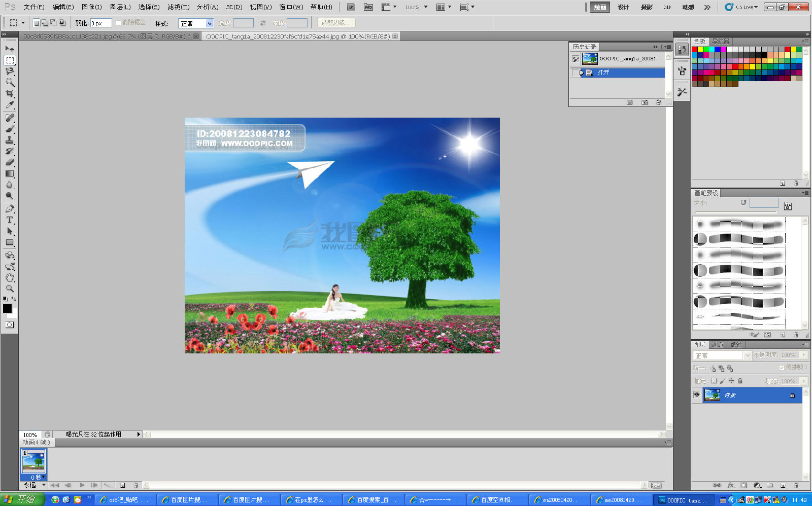
Task: Open the cs5吧_贴吧 taskbar window
Action: [x=124, y=500]
